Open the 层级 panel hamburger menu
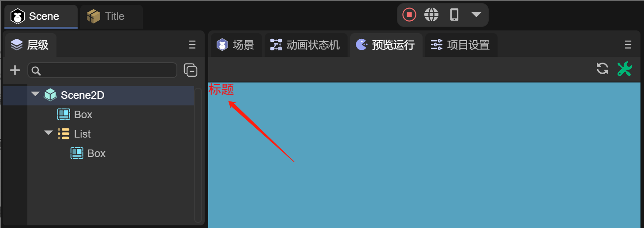Viewport: 644px width, 228px height. 192,45
